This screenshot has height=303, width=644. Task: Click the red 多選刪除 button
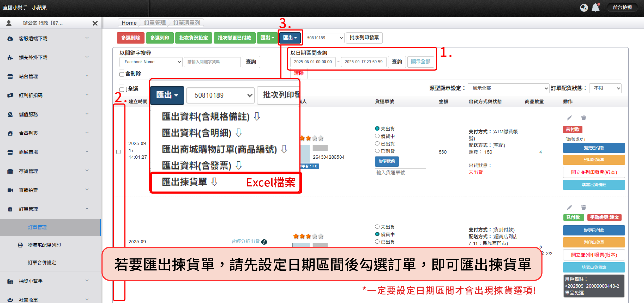[x=131, y=38]
